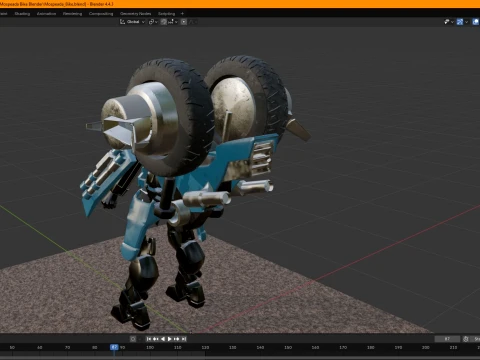Jump to the start frame
The height and width of the screenshot is (360, 480).
click(149, 339)
